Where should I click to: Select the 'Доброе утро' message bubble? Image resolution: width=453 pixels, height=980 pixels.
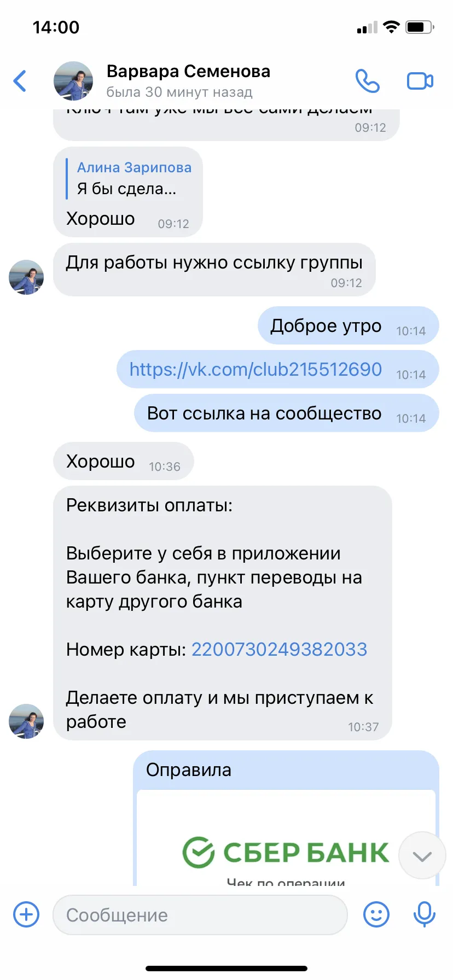348,326
